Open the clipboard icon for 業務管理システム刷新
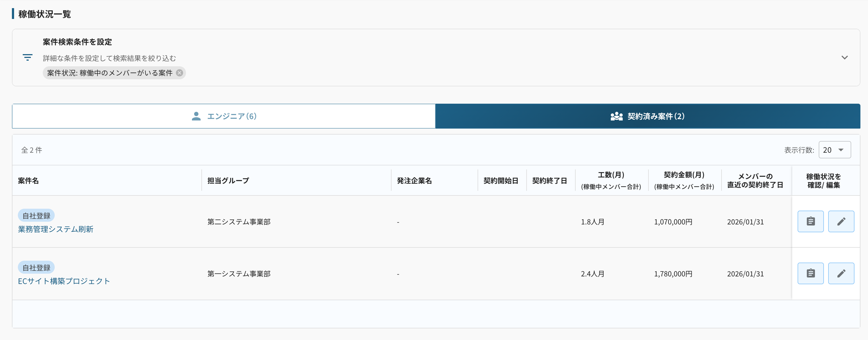Screen dimensions: 868x340 tap(810, 221)
